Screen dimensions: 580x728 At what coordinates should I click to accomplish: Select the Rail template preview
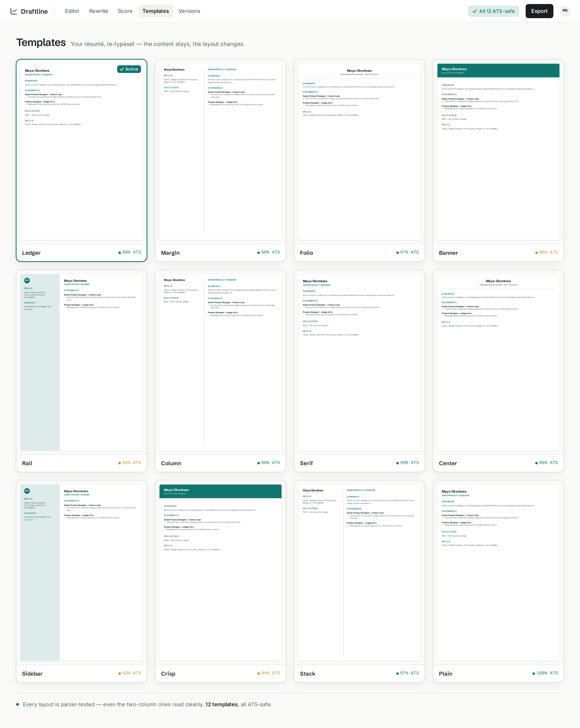pyautogui.click(x=82, y=362)
